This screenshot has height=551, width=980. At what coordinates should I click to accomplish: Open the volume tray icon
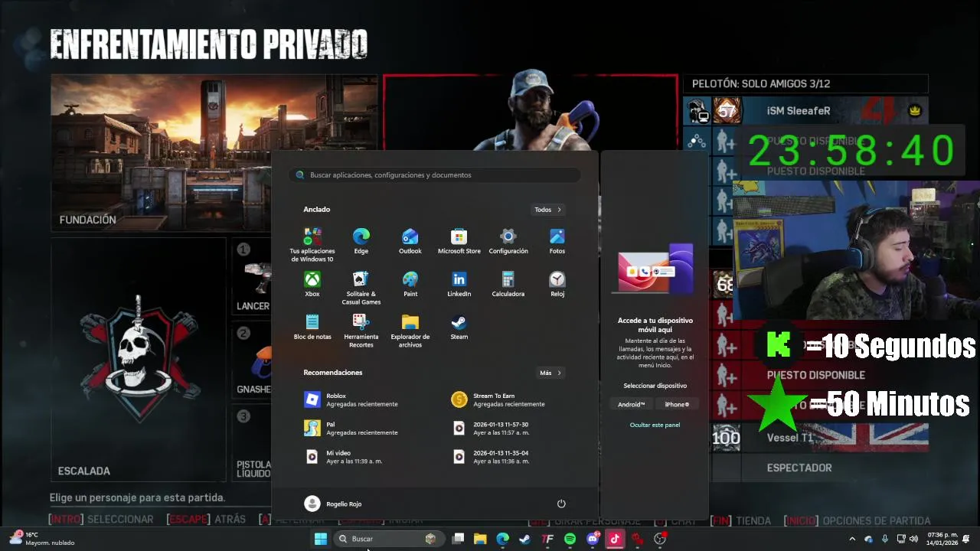tap(913, 539)
